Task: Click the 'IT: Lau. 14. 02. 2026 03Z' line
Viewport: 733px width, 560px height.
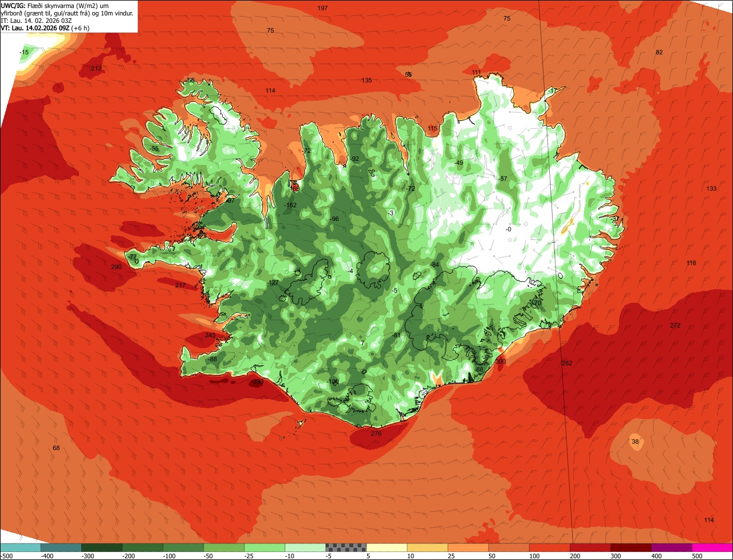Action: [37, 21]
